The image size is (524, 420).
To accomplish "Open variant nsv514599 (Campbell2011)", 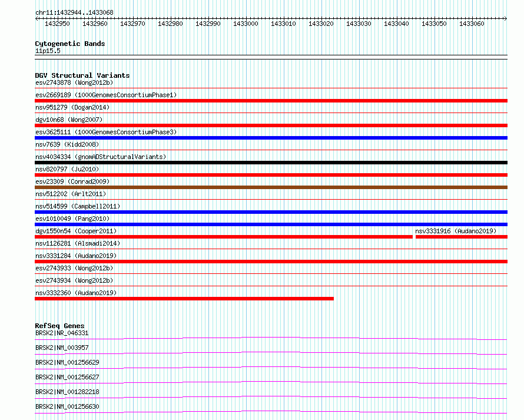I will [78, 206].
